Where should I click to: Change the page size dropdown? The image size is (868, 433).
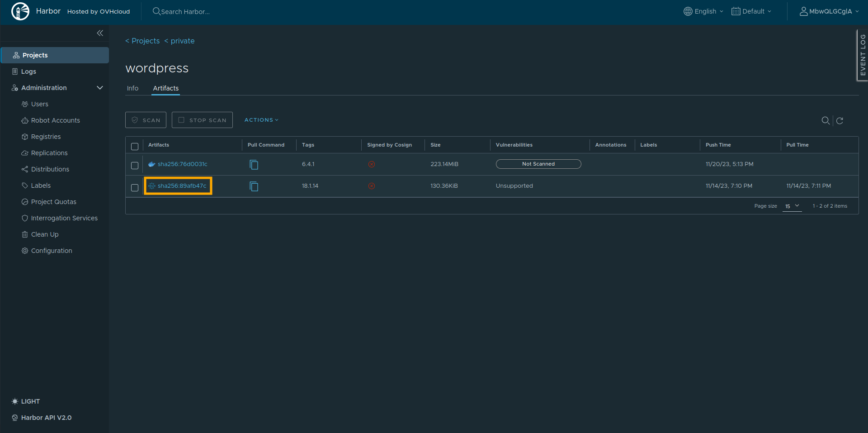point(792,206)
